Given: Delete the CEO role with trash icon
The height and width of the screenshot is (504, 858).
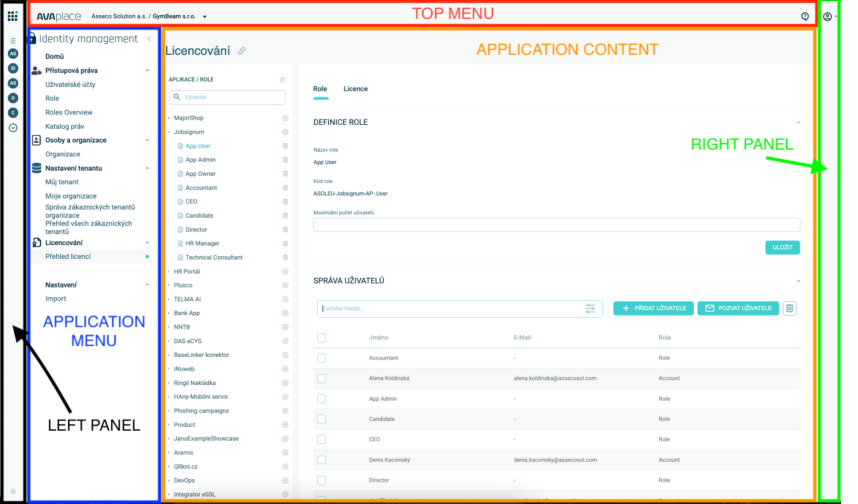Looking at the screenshot, I should coord(285,202).
